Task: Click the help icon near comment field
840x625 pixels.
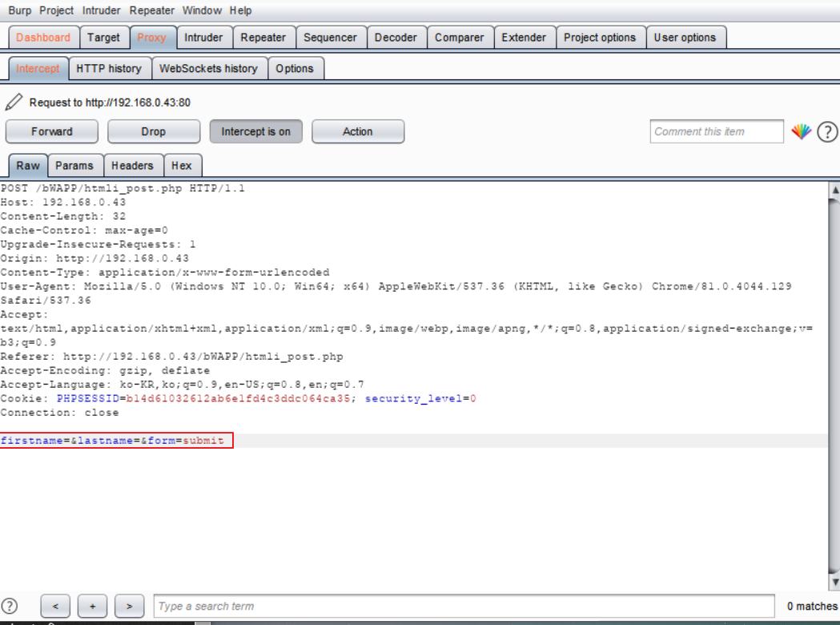Action: (x=827, y=131)
